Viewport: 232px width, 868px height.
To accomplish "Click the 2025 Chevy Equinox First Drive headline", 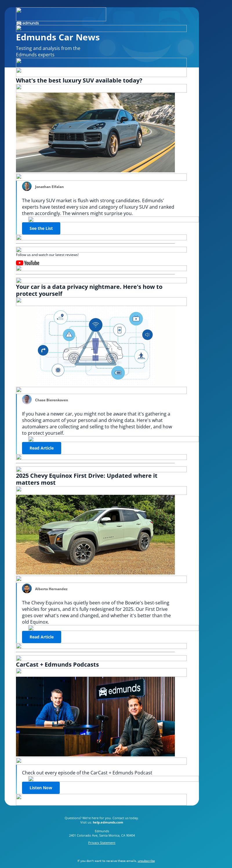I will (x=86, y=479).
